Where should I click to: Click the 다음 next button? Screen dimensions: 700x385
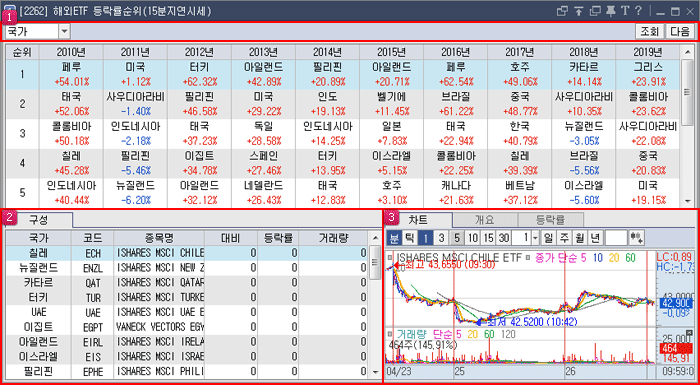point(679,32)
